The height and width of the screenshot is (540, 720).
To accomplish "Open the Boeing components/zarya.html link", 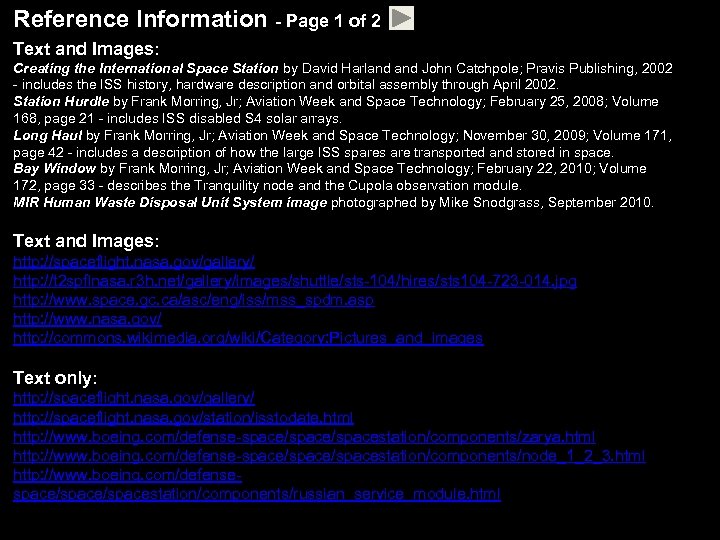I will (304, 437).
